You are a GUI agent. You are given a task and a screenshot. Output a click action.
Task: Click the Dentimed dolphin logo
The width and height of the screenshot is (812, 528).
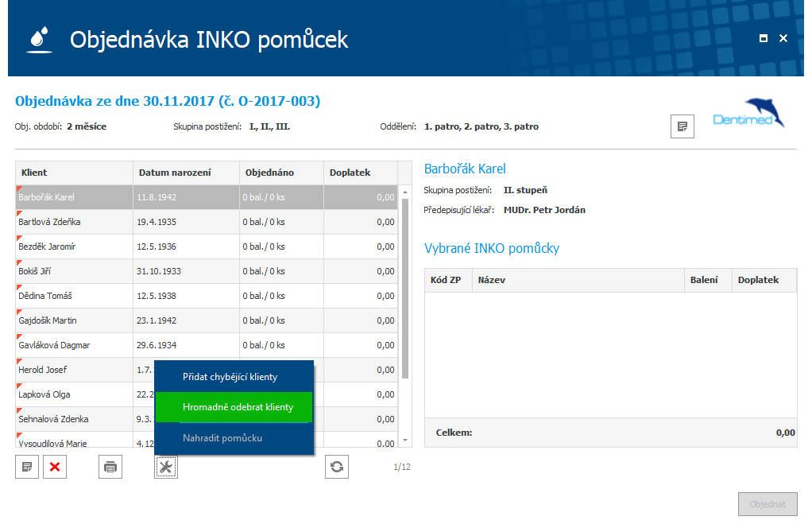(748, 114)
